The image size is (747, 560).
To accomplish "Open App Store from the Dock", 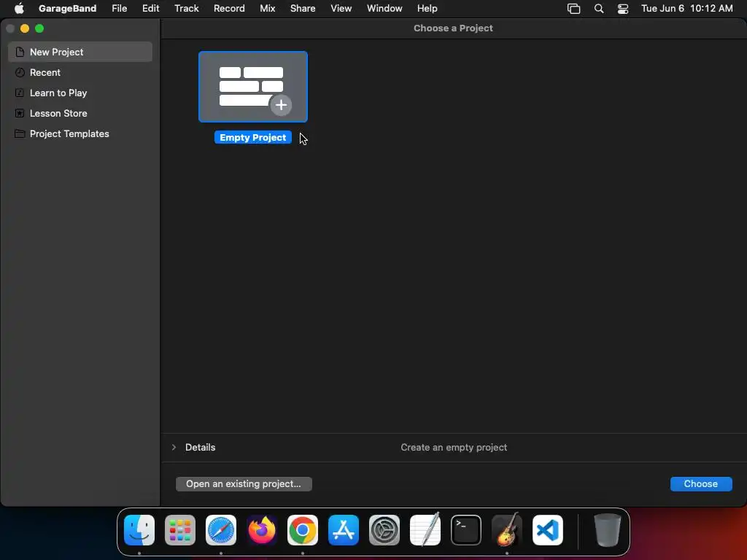I will (344, 530).
